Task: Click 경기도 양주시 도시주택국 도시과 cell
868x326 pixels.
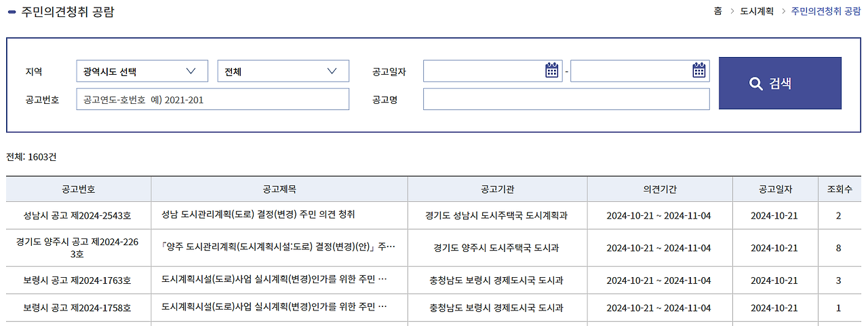Action: (497, 248)
